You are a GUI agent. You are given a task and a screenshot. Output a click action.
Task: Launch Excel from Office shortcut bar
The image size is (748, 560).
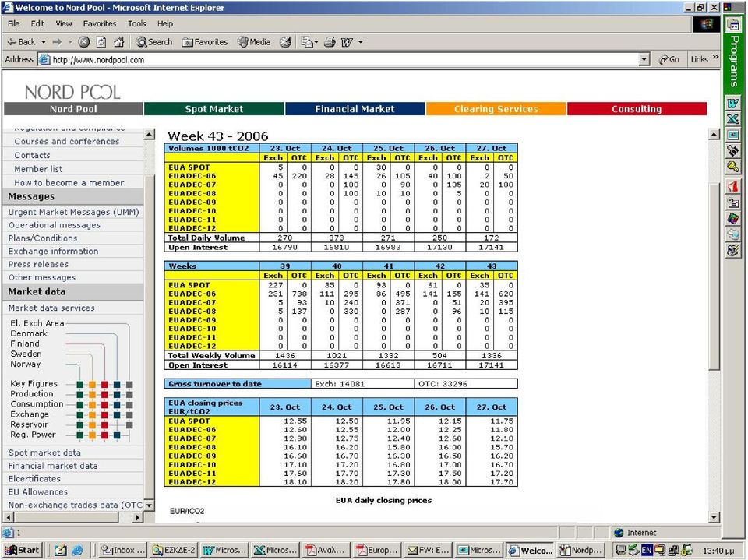tap(732, 118)
